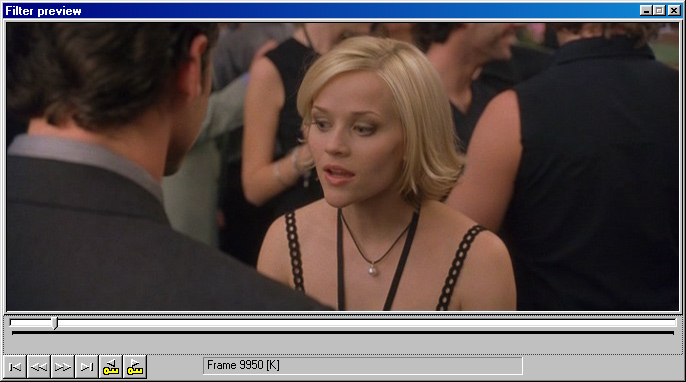The width and height of the screenshot is (686, 382).
Task: Maximize the Filter preview window
Action: point(659,11)
